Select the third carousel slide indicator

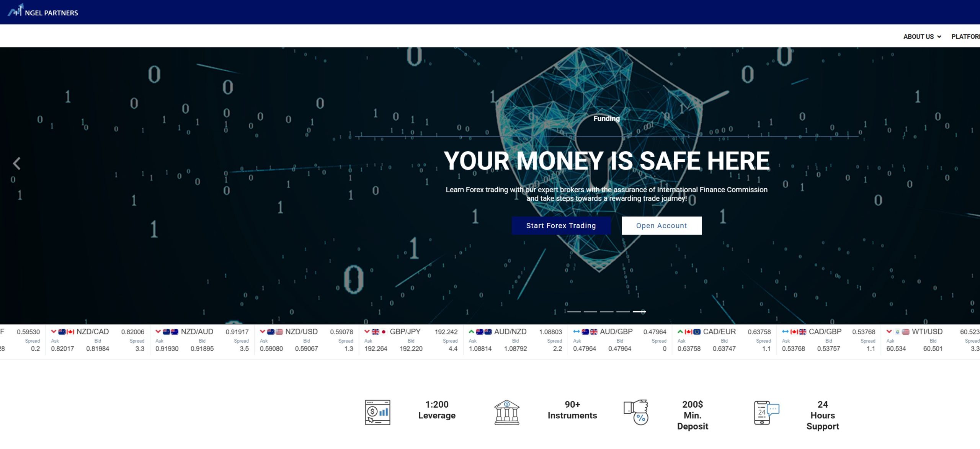(x=607, y=312)
